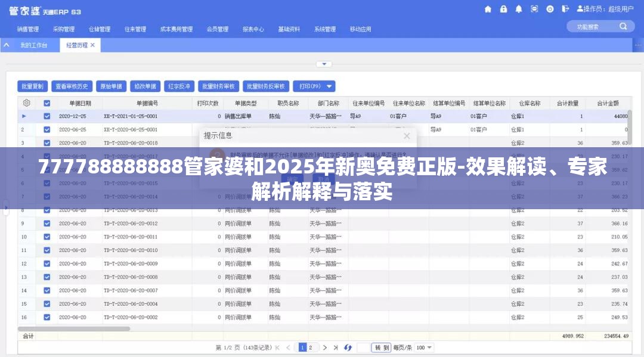Go to page 2 in the pagination
This screenshot has width=644, height=357.
[311, 347]
